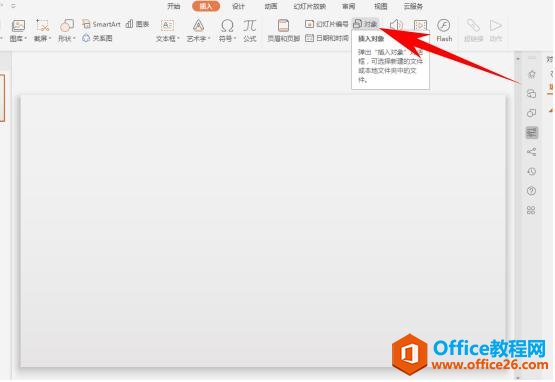Click the audio speaker icon
Screen dimensions: 555x382
coord(396,25)
